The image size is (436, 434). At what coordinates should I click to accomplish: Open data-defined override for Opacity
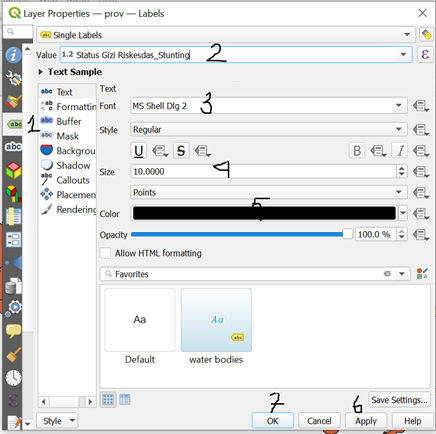(x=421, y=235)
